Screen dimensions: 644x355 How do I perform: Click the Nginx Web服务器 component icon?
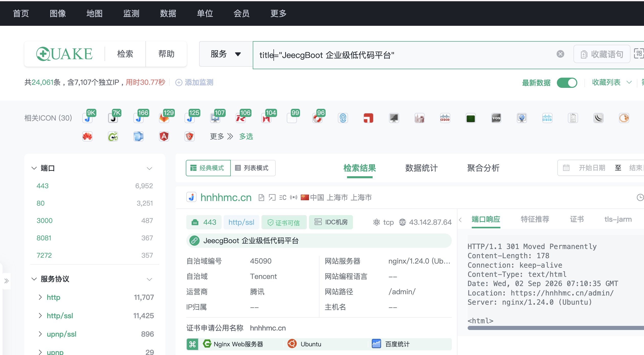(x=207, y=344)
